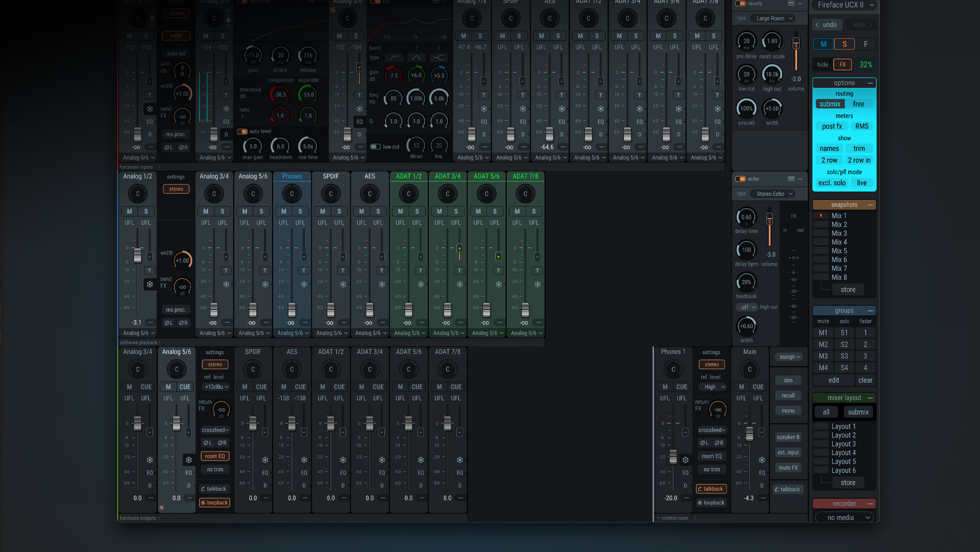This screenshot has width=980, height=552.
Task: Open the settings gear on Analog 1/2 input
Action: (x=150, y=284)
